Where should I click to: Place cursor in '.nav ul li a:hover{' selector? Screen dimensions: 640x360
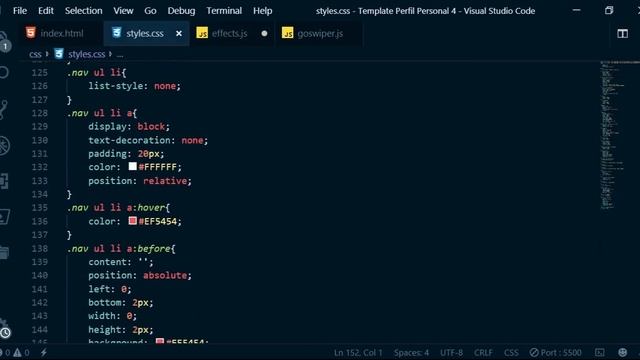[x=118, y=208]
